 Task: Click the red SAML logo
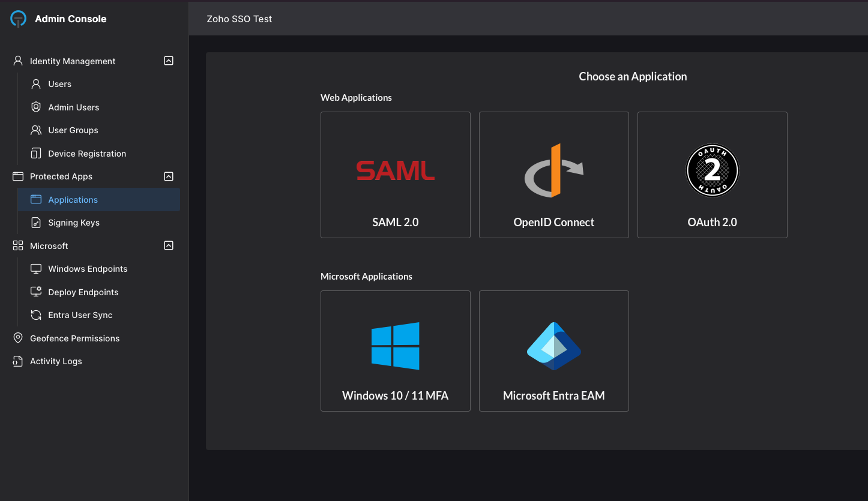coord(396,170)
